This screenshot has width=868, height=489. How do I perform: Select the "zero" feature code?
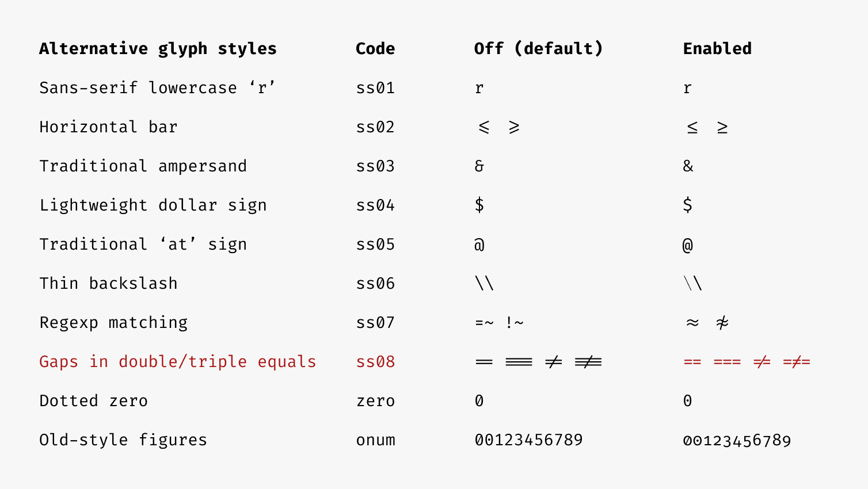[x=375, y=401]
